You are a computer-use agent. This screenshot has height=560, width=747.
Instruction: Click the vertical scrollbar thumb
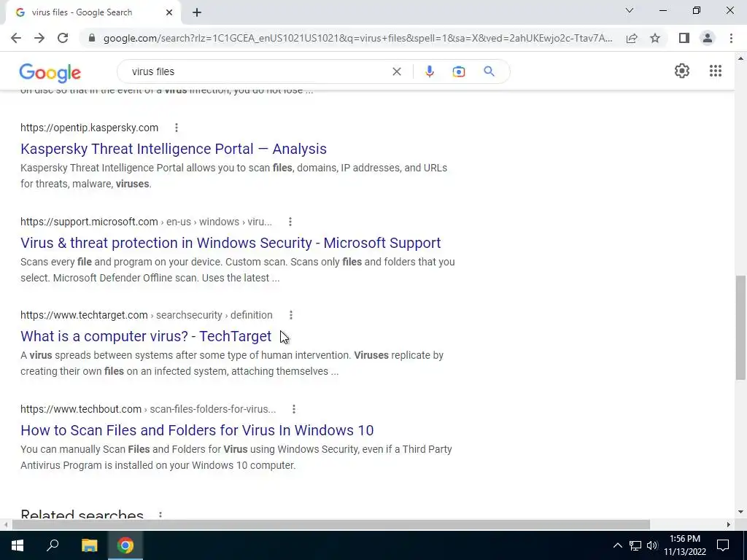(x=741, y=327)
